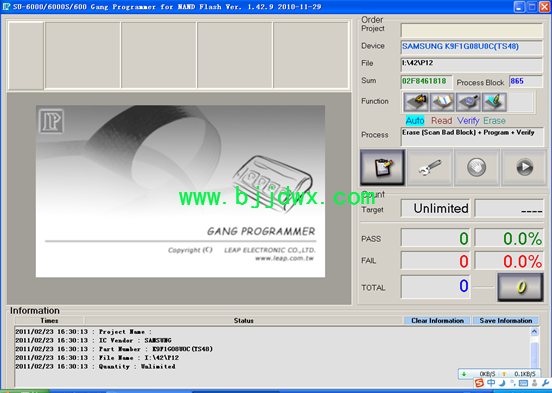Click the Times column header
Image resolution: width=552 pixels, height=393 pixels.
[49, 320]
